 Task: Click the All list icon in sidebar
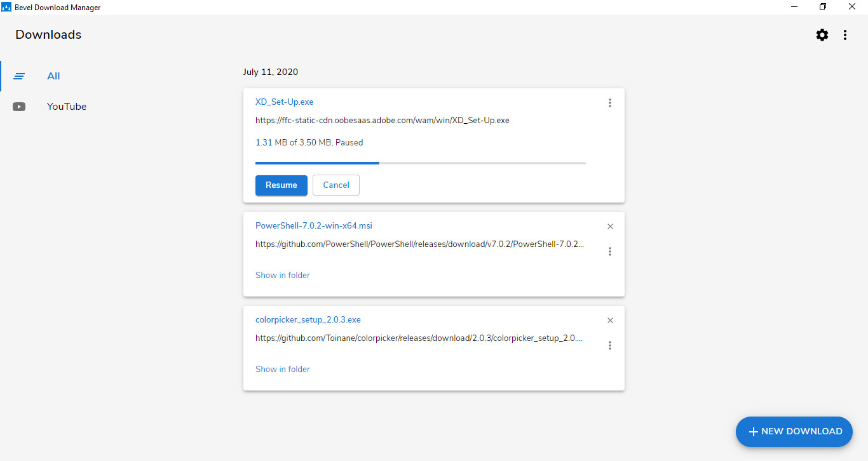[x=20, y=76]
